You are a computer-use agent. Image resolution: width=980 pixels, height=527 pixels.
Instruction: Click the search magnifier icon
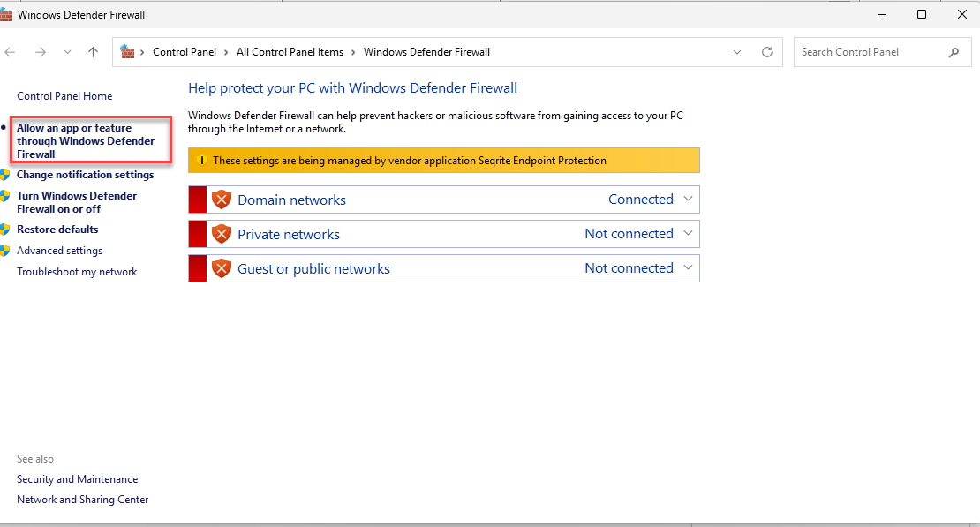point(954,52)
